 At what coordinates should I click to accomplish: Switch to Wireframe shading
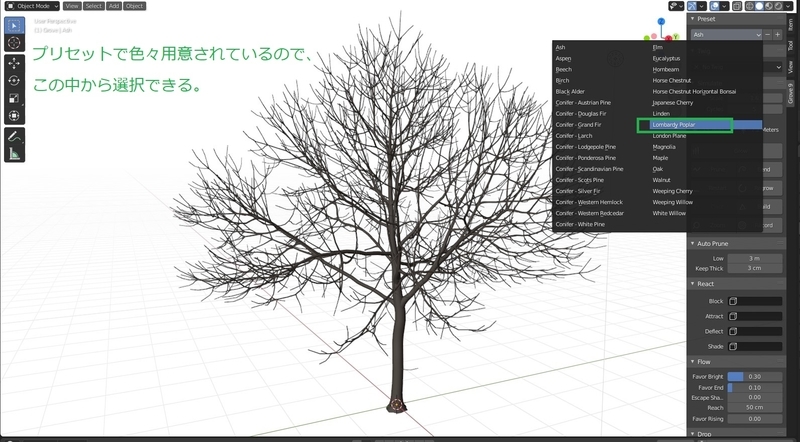(750, 6)
